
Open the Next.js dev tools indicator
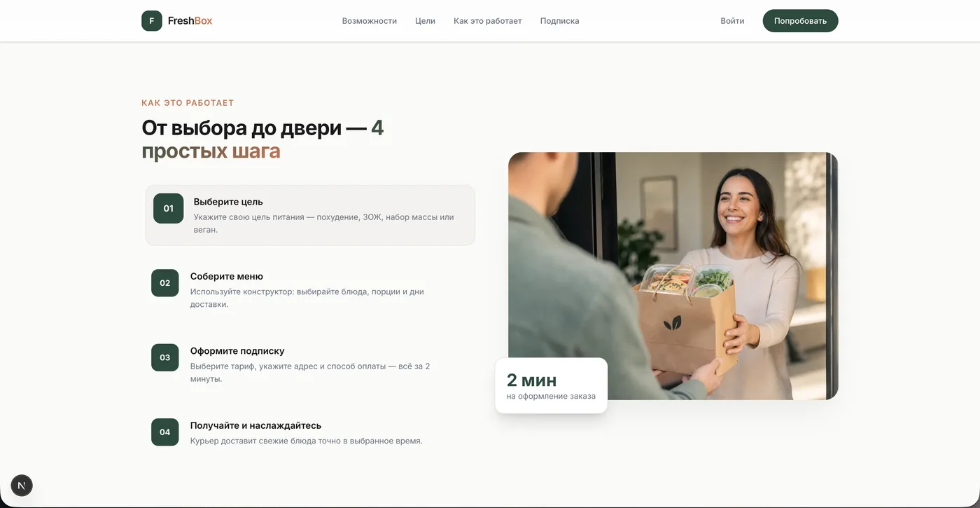click(x=22, y=485)
